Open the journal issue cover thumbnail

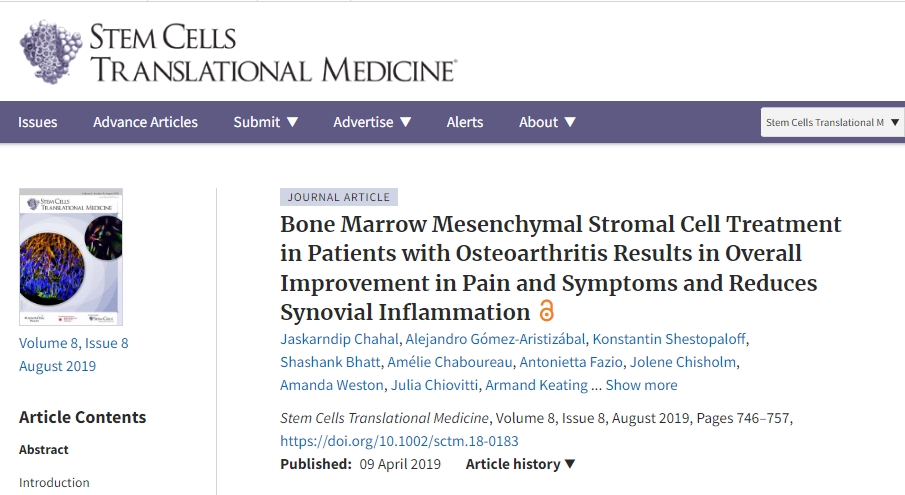(71, 256)
